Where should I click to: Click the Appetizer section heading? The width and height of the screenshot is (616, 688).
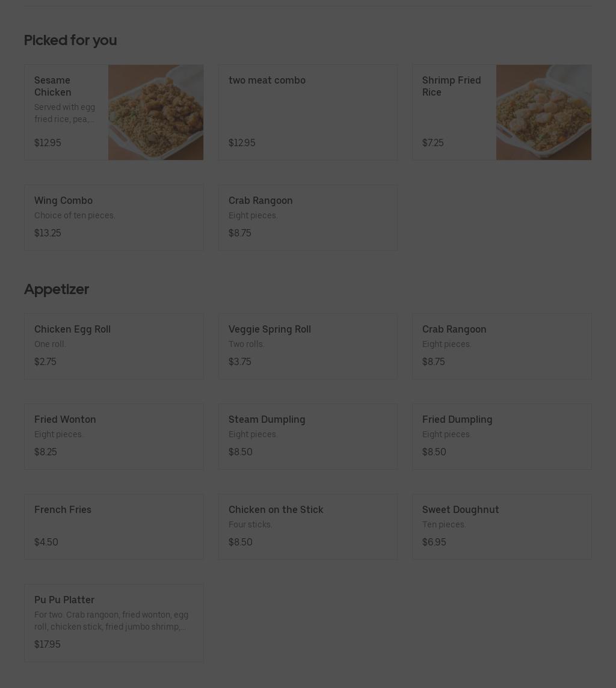[57, 289]
